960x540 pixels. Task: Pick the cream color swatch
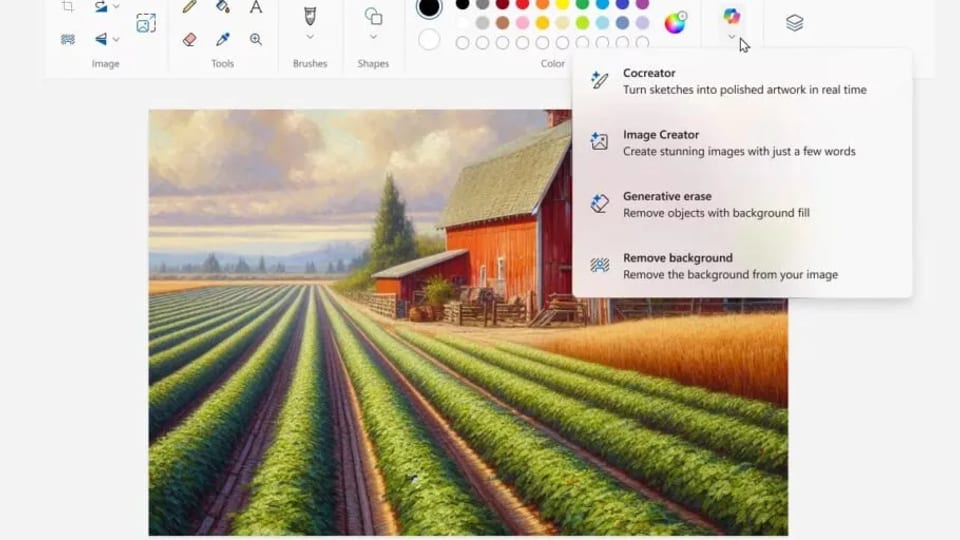(562, 23)
